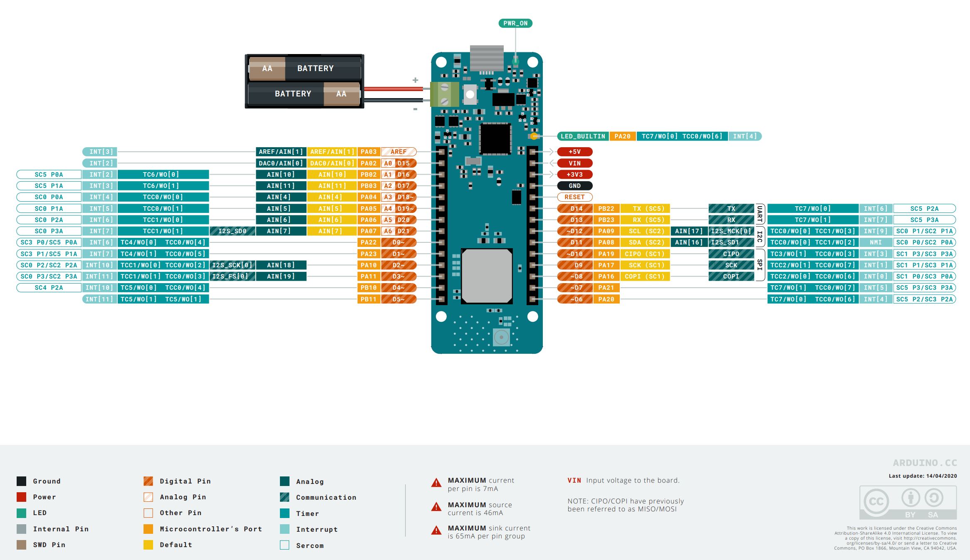Select the Digital Pin hatched orange swatch
Screen dimensions: 970x560
point(148,481)
